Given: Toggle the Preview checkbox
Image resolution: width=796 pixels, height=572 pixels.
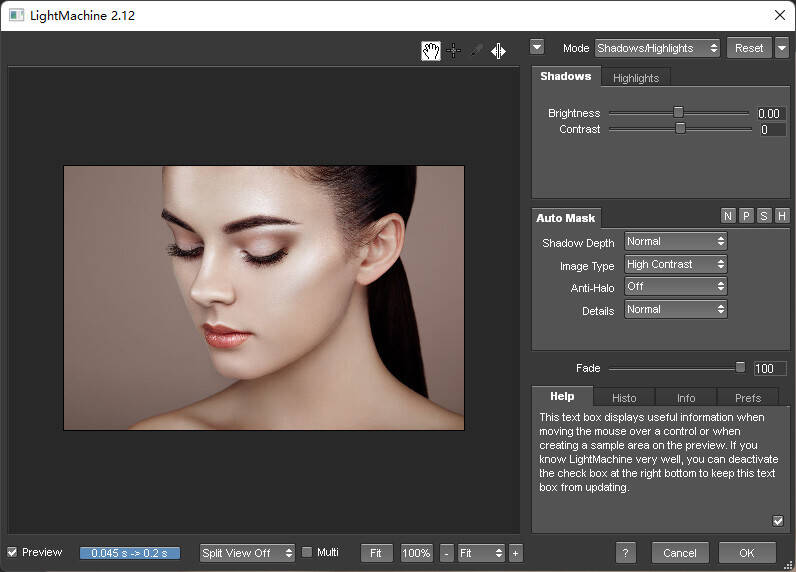Looking at the screenshot, I should pos(13,553).
